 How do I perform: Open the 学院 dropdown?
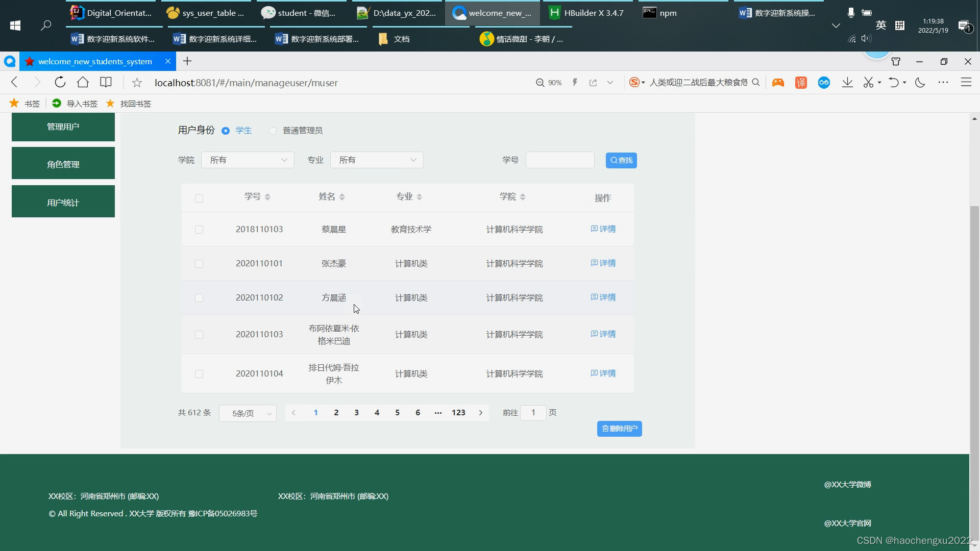[x=248, y=160]
